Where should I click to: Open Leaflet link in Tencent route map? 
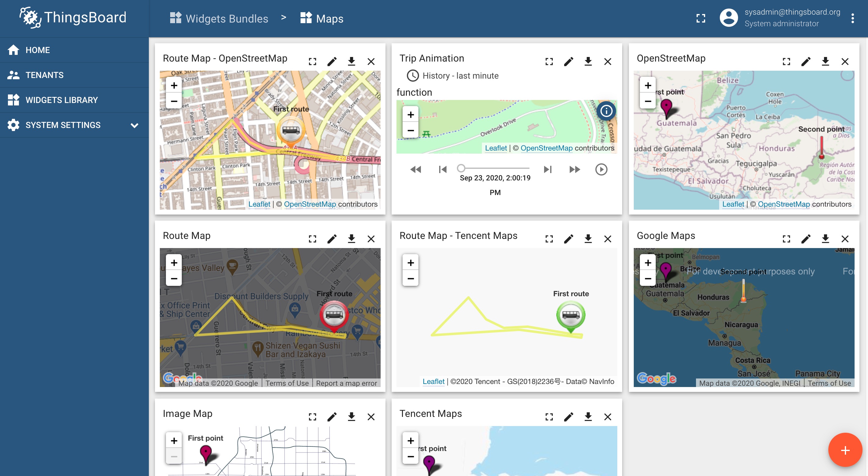point(433,382)
